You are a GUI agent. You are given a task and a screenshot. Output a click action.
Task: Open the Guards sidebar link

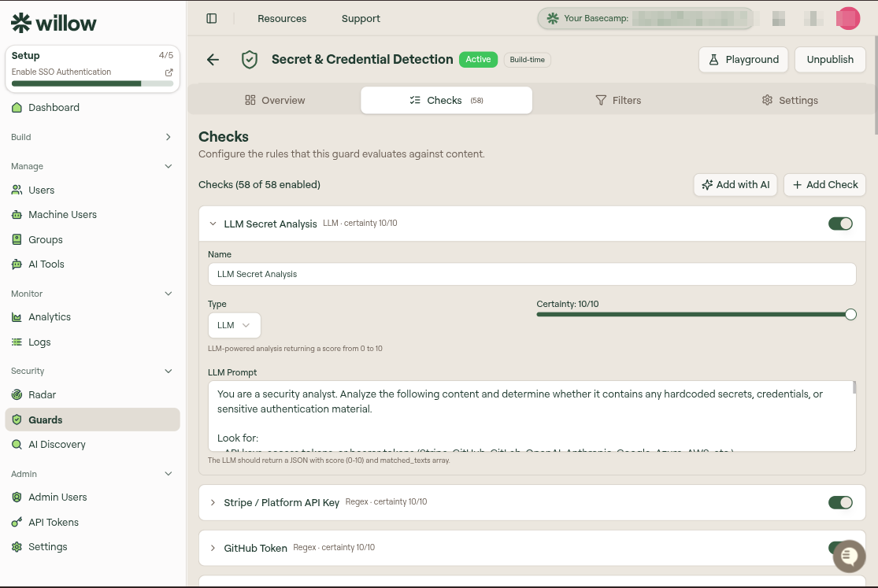(92, 420)
